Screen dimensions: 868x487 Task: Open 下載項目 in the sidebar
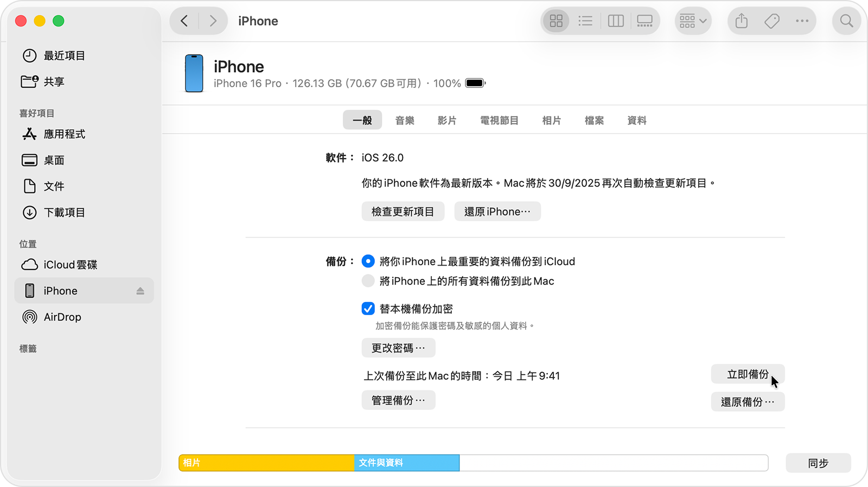point(84,212)
